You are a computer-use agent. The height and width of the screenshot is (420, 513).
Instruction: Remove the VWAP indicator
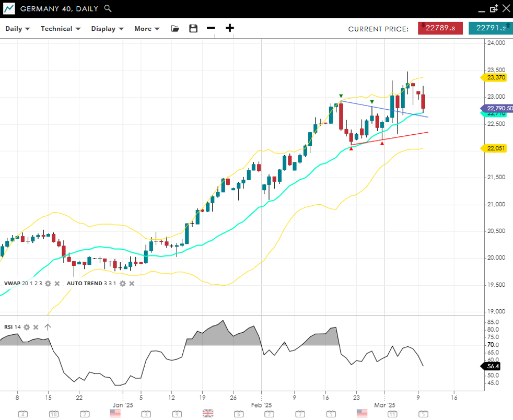click(x=57, y=283)
